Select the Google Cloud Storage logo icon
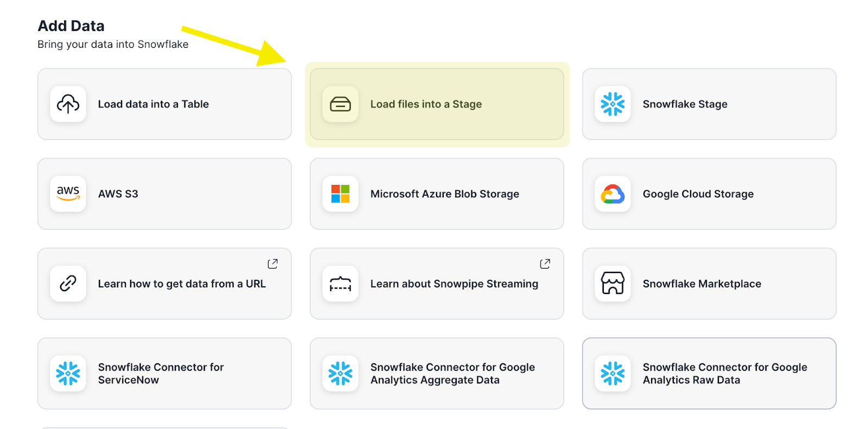Screen dimensions: 868x429 pos(612,194)
